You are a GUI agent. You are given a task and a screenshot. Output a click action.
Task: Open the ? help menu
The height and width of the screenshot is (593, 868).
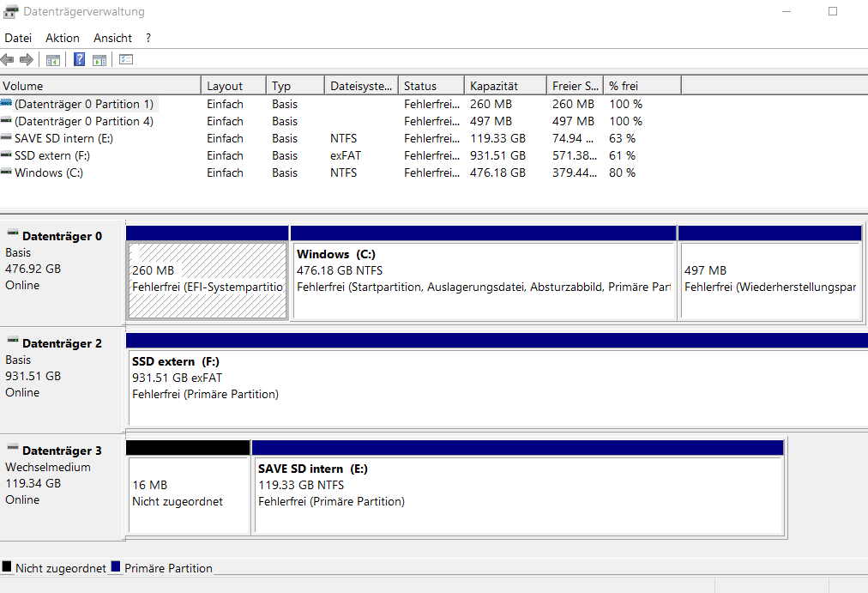pyautogui.click(x=148, y=39)
